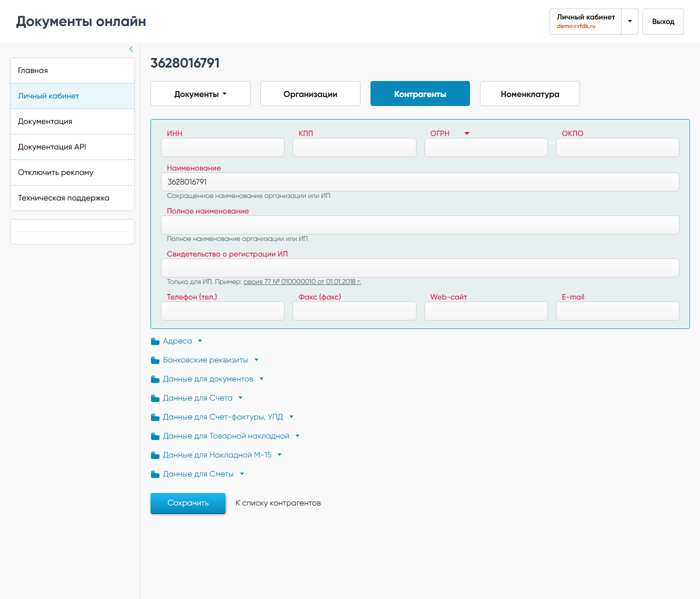700x599 pixels.
Task: Open the Номенклатура tab
Action: tap(530, 93)
